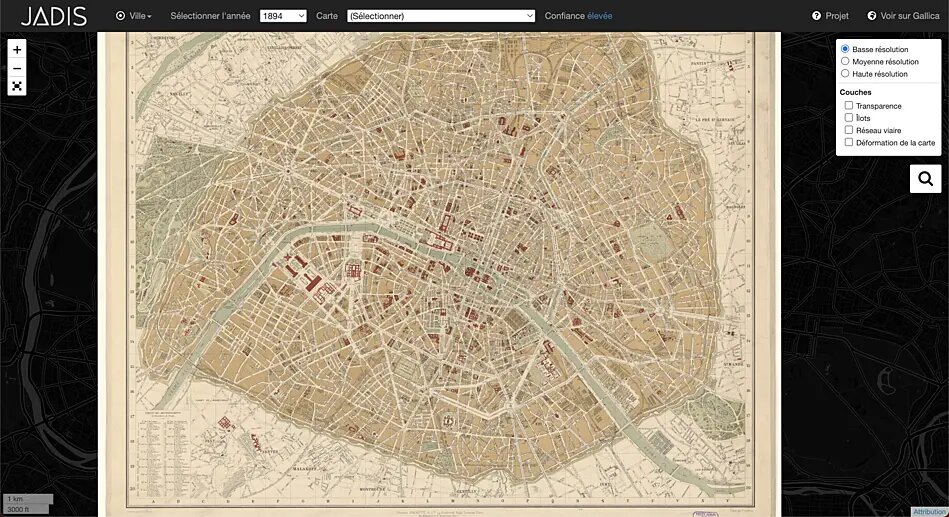Fit map to full extent icon
949x517 pixels.
pos(17,87)
